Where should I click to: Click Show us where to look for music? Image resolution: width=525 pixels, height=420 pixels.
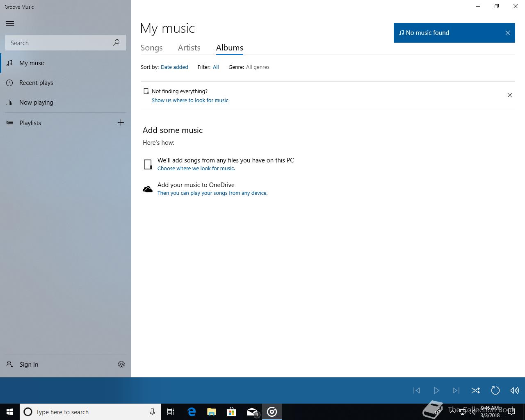tap(190, 100)
